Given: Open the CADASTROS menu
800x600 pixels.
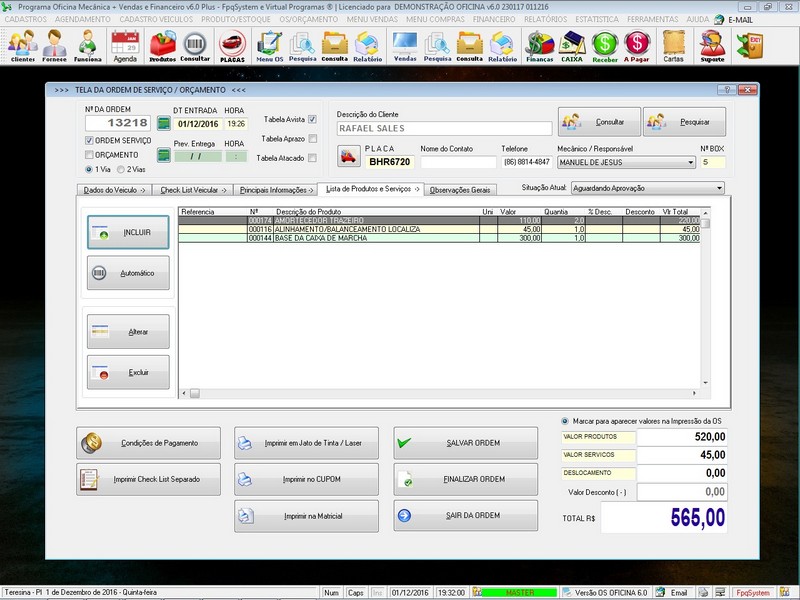Looking at the screenshot, I should coord(26,19).
